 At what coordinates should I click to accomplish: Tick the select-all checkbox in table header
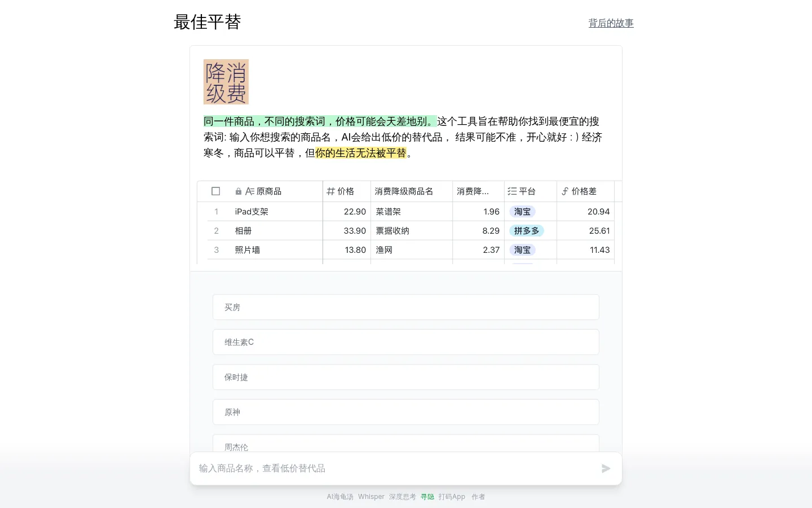coord(215,191)
